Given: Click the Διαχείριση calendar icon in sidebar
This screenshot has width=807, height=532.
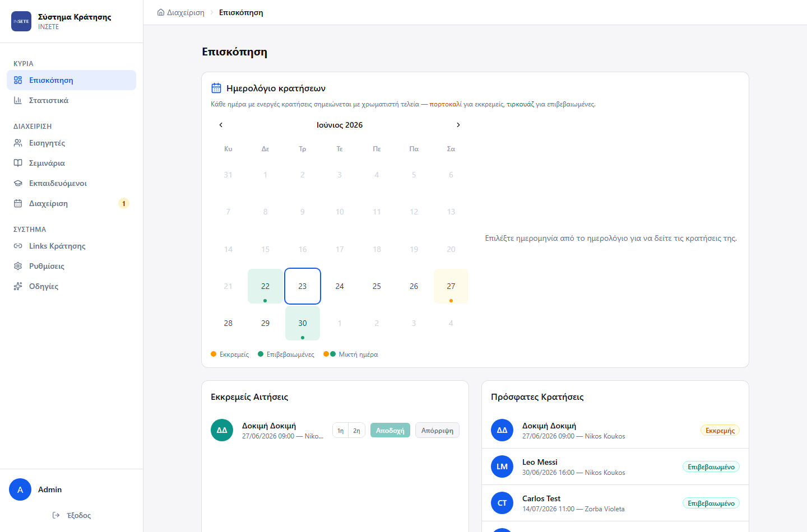Looking at the screenshot, I should click(x=18, y=203).
